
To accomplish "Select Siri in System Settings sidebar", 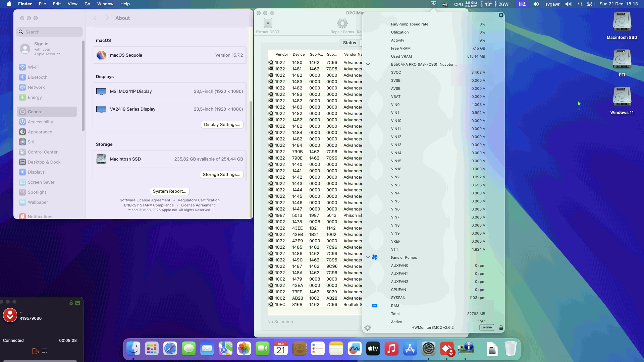I will [47, 142].
